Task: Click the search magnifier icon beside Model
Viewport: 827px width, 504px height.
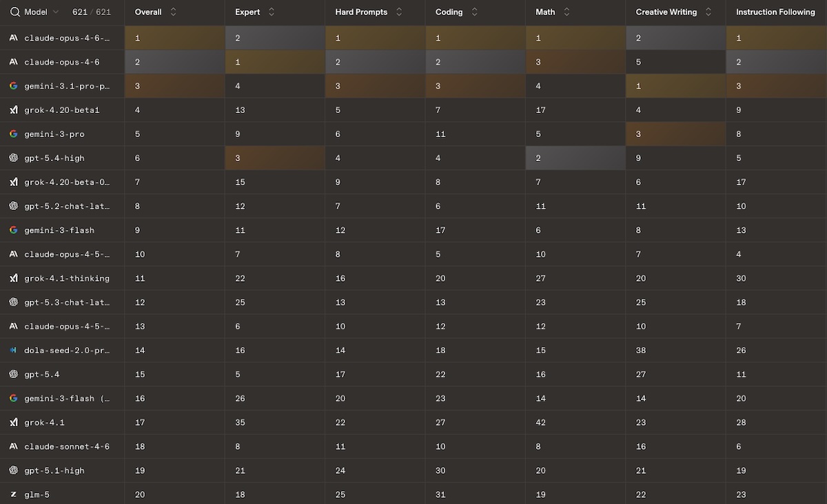Action: point(15,12)
